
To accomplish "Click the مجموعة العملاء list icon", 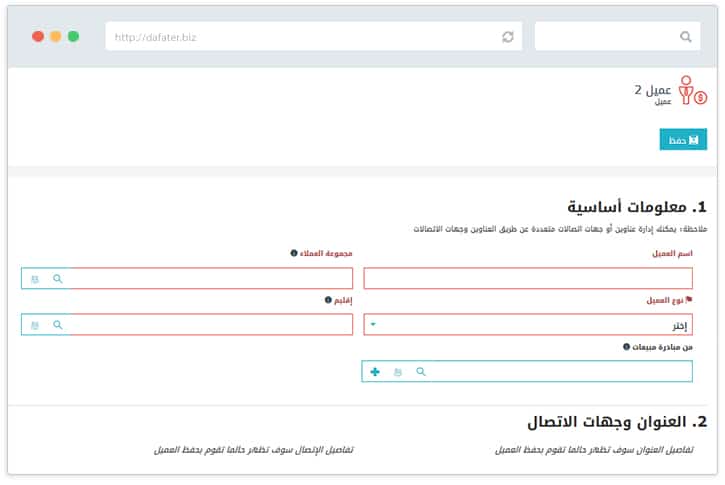I will 35,279.
